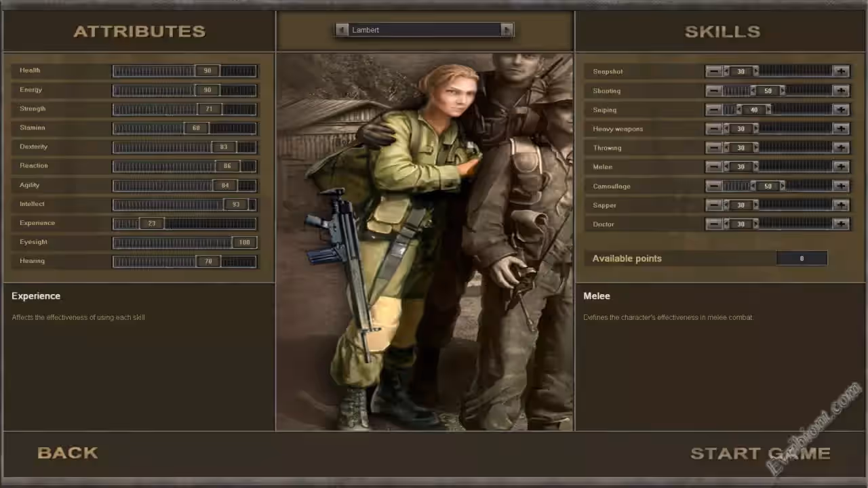Select the Eyesight attribute row label

pyautogui.click(x=33, y=242)
